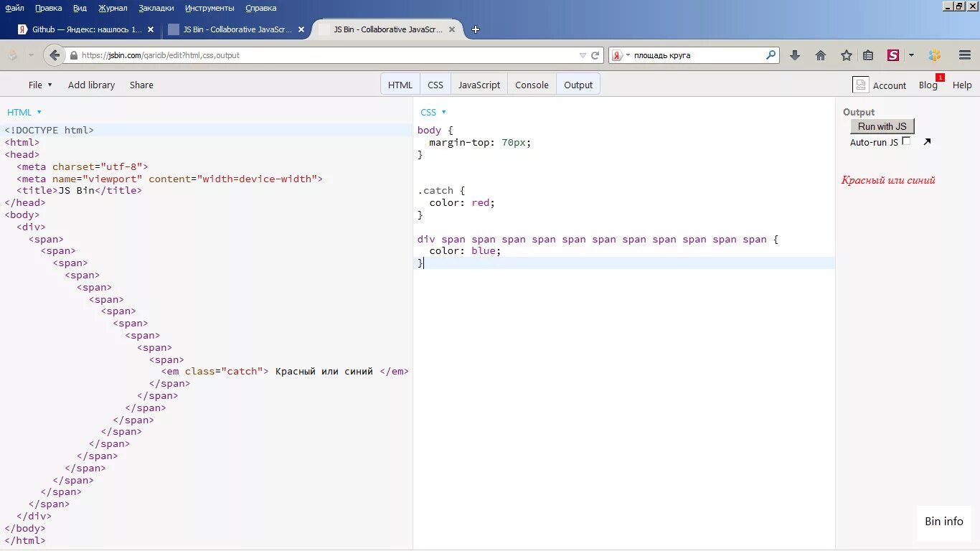Click the meta charset="utf-8" line

click(x=82, y=166)
